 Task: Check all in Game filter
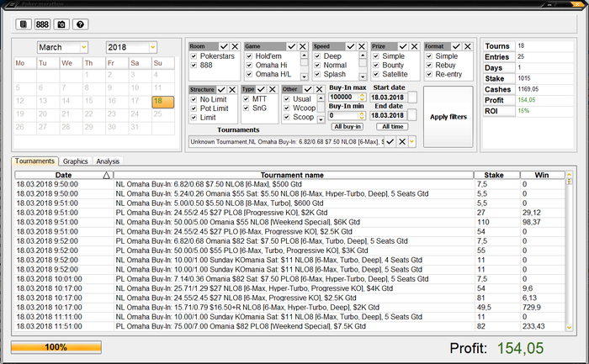291,46
